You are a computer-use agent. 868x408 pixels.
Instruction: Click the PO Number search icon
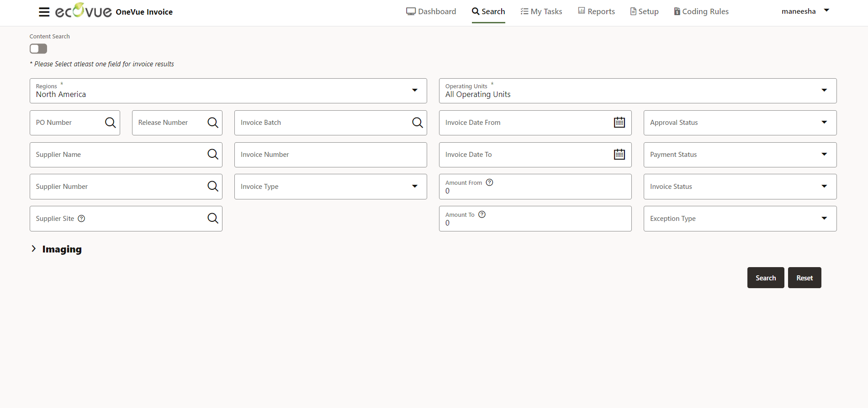tap(110, 123)
